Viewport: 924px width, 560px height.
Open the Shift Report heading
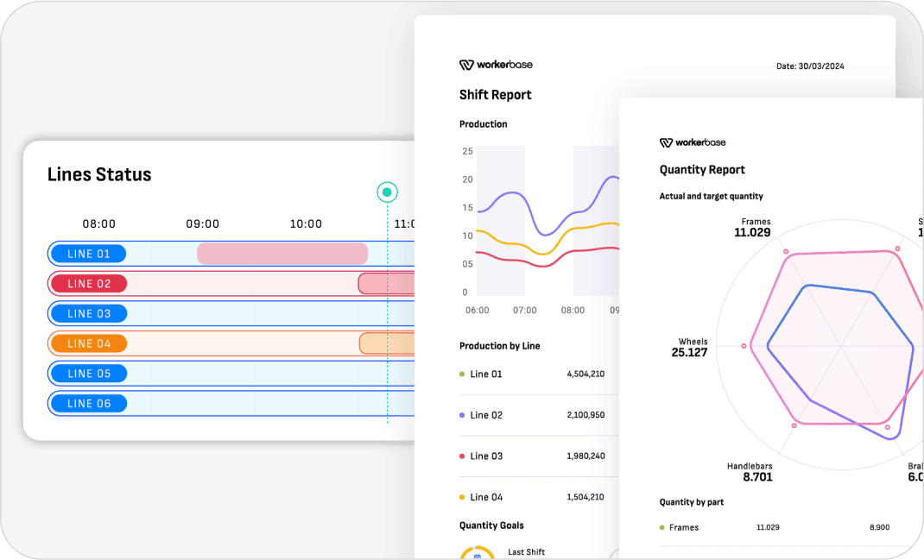tap(495, 95)
